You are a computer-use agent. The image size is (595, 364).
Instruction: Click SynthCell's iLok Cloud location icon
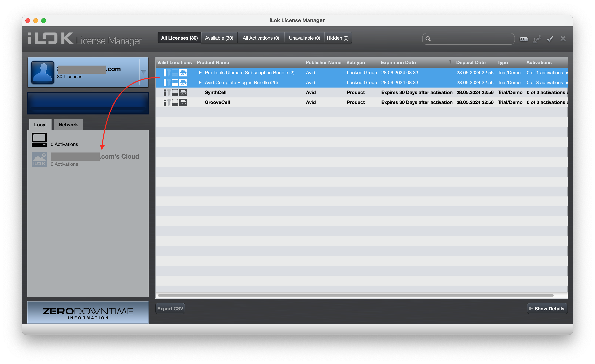pos(183,93)
